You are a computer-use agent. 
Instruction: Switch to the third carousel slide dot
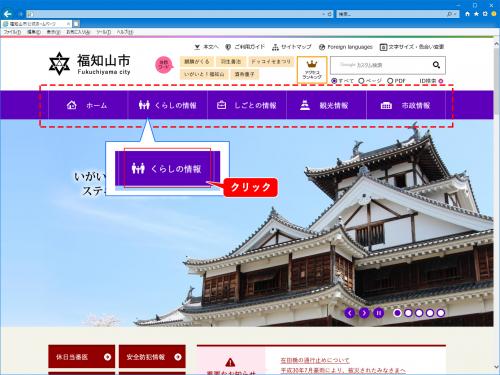point(419,313)
